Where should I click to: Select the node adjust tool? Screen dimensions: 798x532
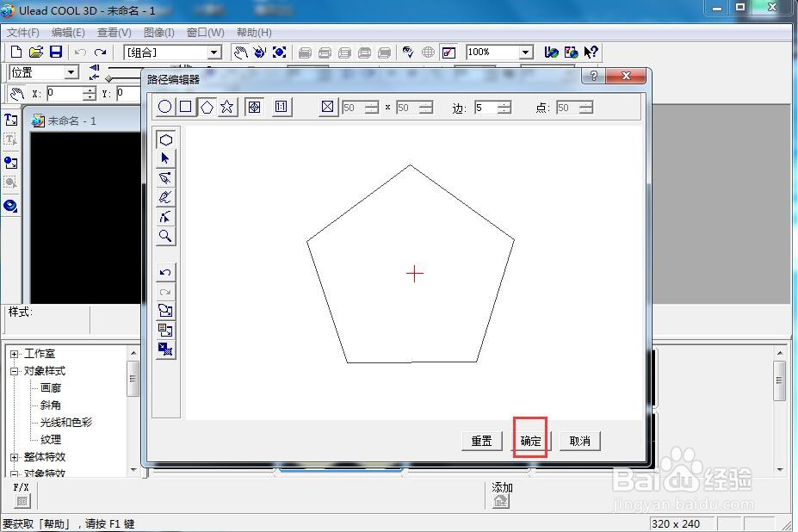click(x=166, y=217)
